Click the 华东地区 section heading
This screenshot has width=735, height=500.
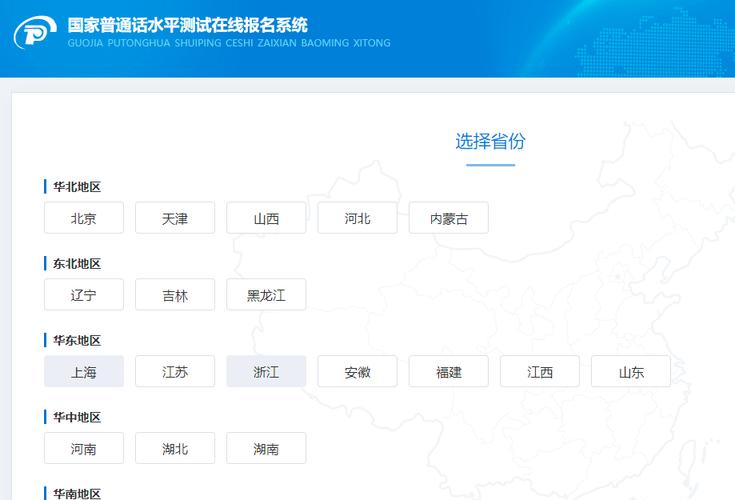(x=77, y=340)
